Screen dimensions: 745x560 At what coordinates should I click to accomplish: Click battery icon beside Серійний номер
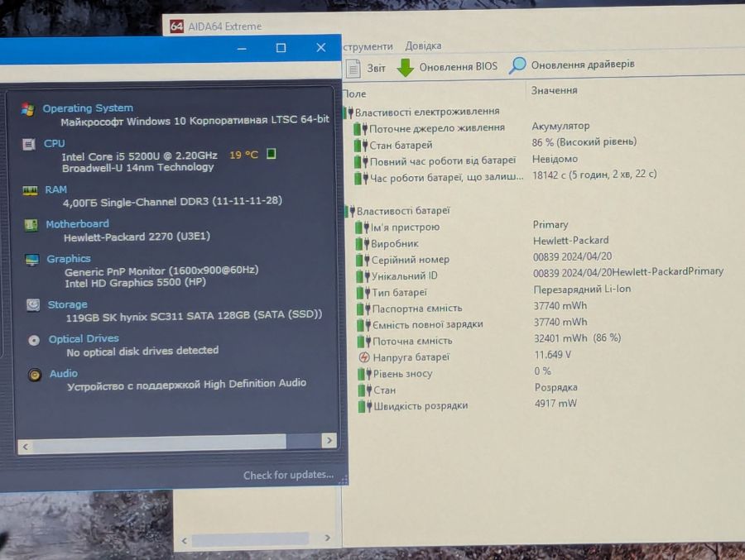(363, 261)
